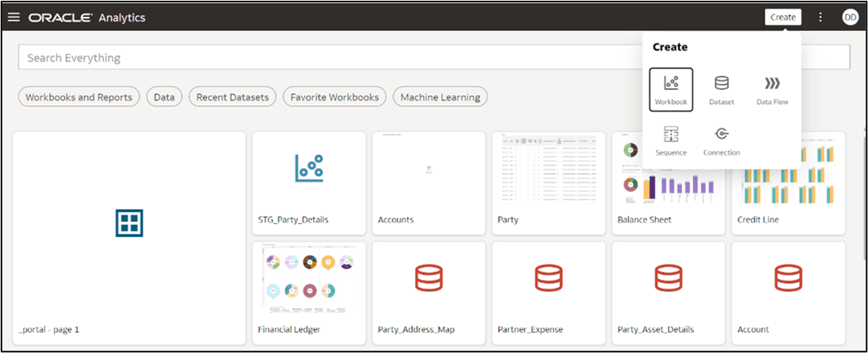This screenshot has width=868, height=353.
Task: Select Connection in the Create panel
Action: click(x=721, y=141)
